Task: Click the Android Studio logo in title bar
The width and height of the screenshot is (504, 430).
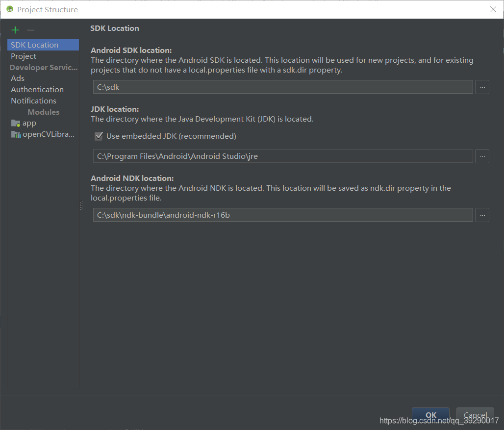Action: pyautogui.click(x=10, y=9)
